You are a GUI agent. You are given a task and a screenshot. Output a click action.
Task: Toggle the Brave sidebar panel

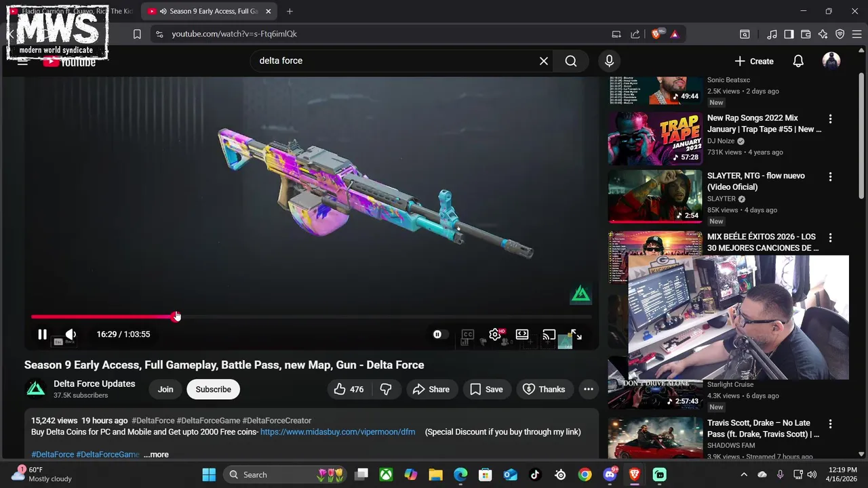click(x=789, y=34)
